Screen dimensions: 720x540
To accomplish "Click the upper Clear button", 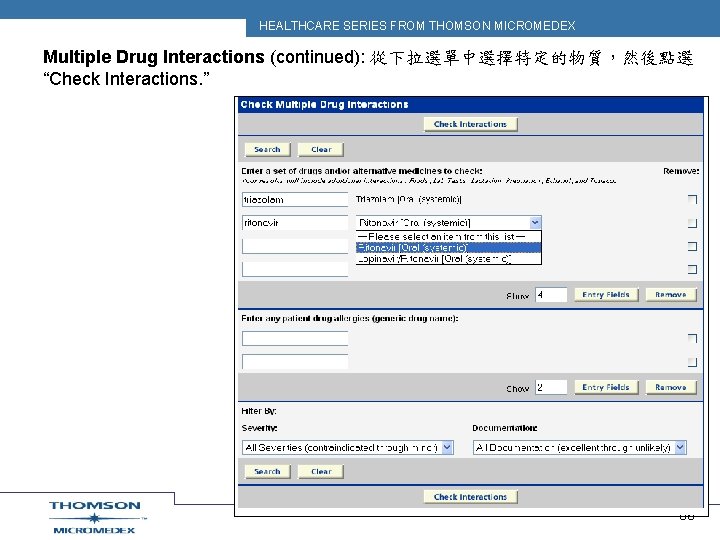I will coord(321,150).
